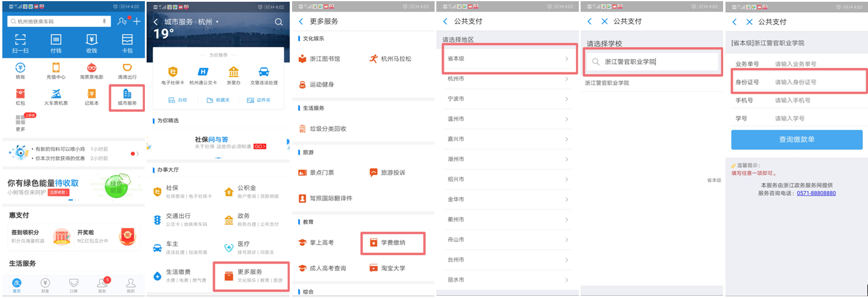The height and width of the screenshot is (298, 868).
Task: Tap the school search field with 浙江警官职业学院
Action: click(x=652, y=62)
